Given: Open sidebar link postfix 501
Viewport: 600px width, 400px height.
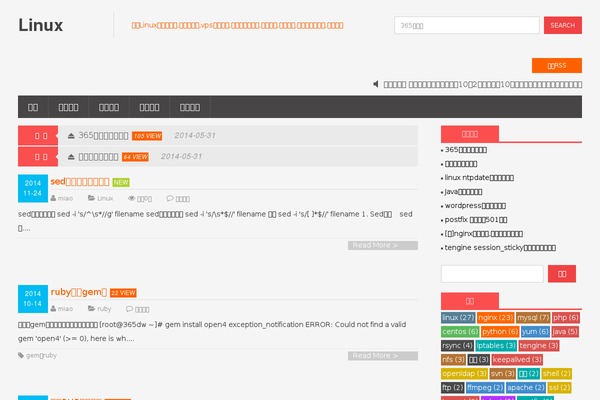Looking at the screenshot, I should 476,220.
